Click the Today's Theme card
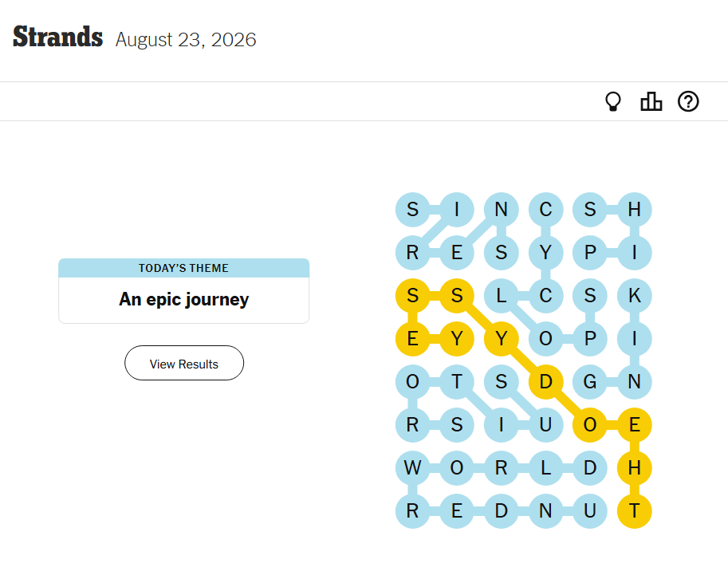The image size is (728, 579). click(184, 290)
